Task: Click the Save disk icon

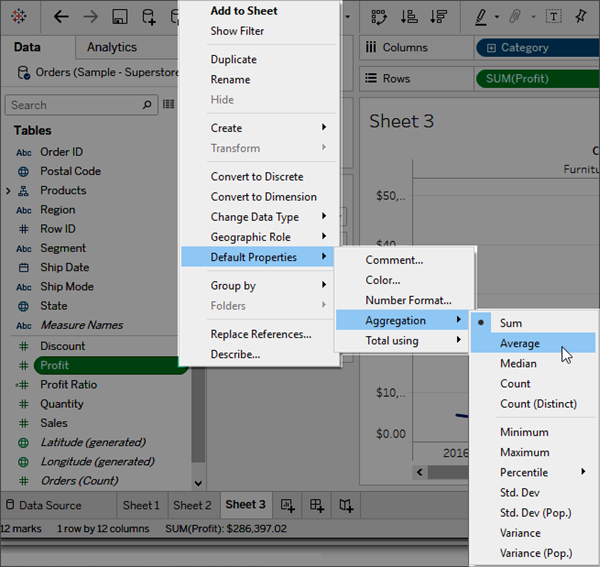Action: coord(119,17)
